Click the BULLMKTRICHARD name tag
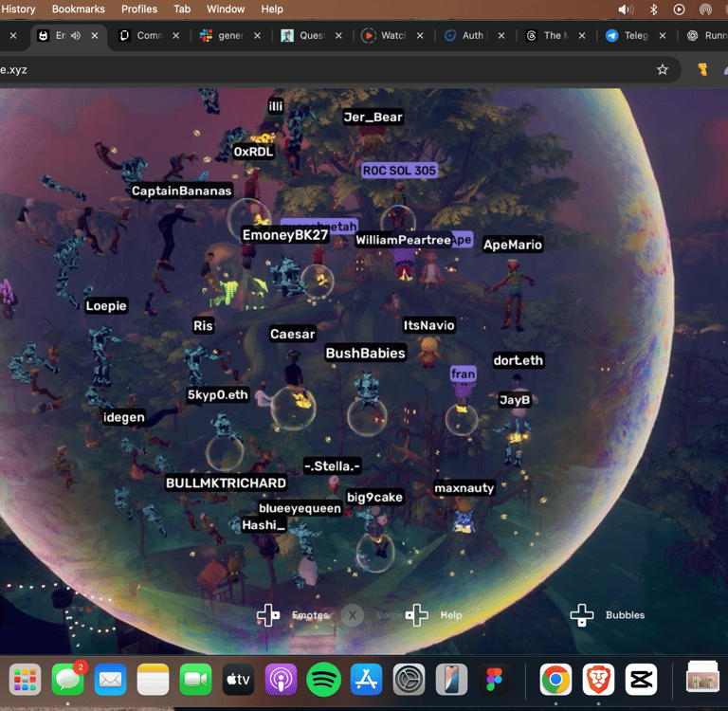 [x=227, y=483]
